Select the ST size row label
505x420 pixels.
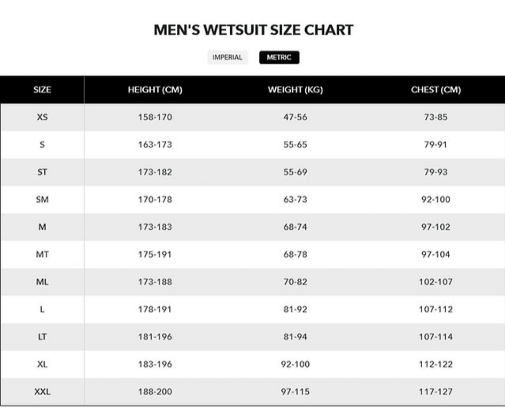[42, 172]
